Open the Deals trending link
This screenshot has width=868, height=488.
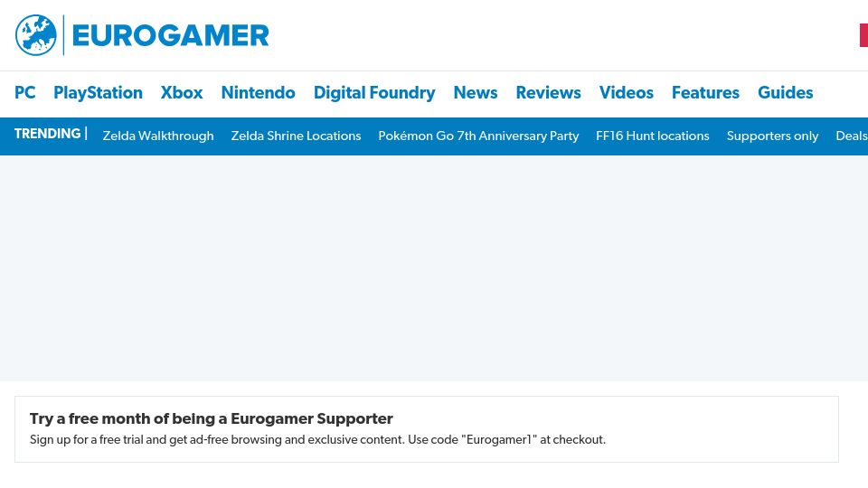click(852, 136)
